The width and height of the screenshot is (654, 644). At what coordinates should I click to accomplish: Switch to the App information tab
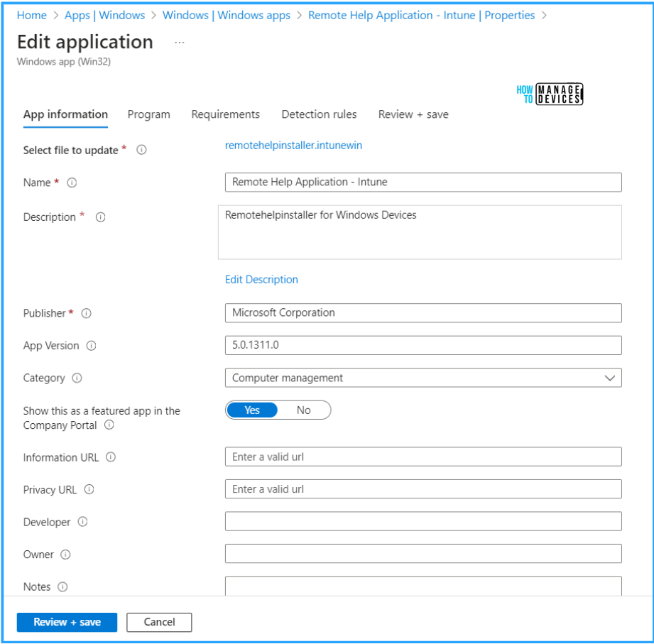pyautogui.click(x=65, y=114)
